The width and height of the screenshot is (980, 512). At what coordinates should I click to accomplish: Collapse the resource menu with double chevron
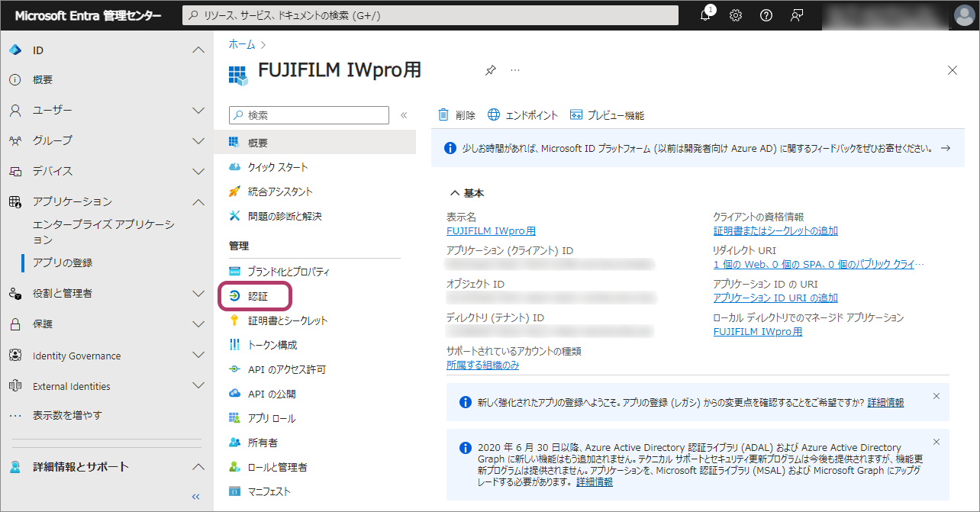[x=404, y=115]
